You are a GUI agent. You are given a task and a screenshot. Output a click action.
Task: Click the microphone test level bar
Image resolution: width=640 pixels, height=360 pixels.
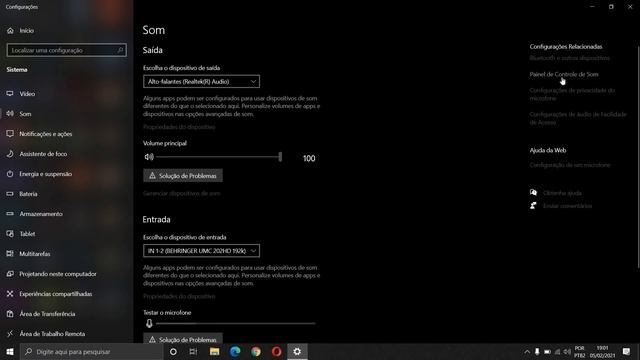(236, 323)
